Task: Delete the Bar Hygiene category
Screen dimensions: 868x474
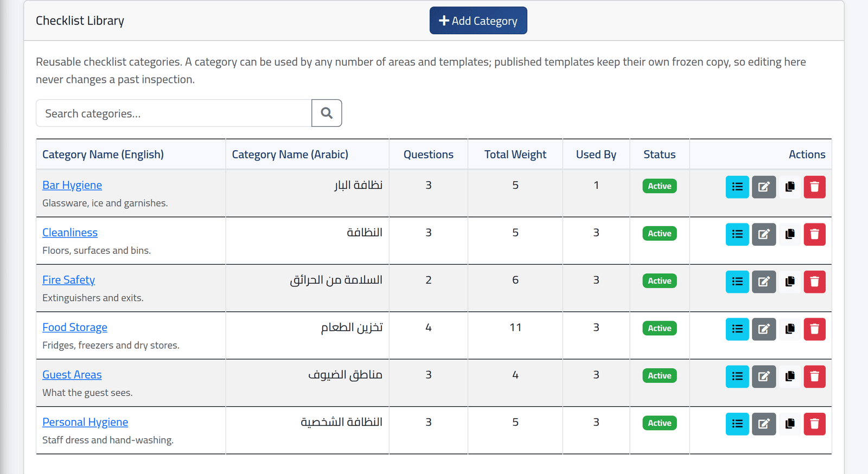Action: 814,187
